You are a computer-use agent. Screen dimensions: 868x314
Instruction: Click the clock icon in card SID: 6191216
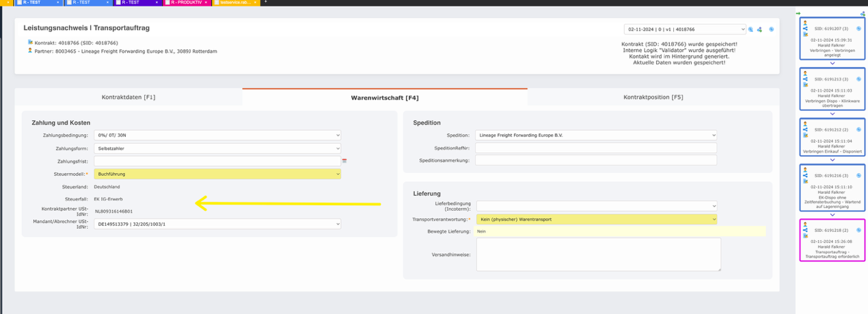pos(858,176)
